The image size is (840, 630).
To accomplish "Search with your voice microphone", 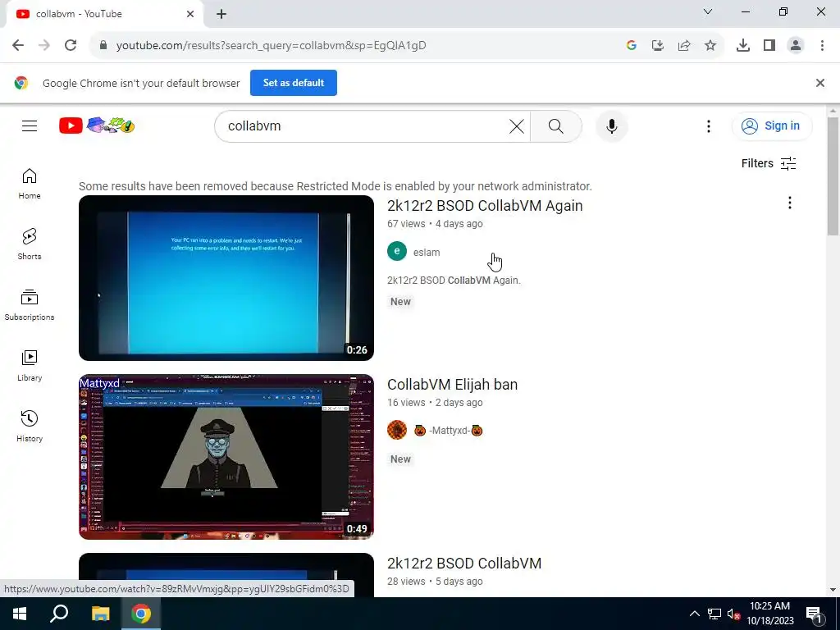I will [611, 126].
